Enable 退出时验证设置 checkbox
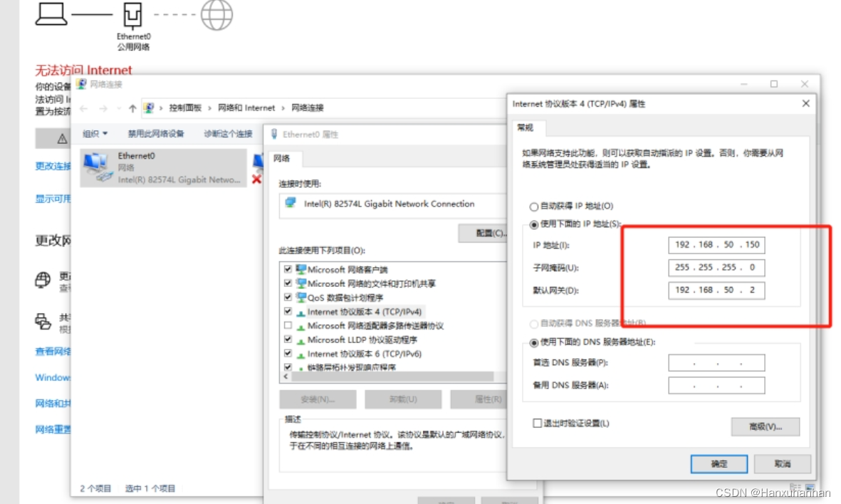Screen dimensions: 841x504 [538, 423]
